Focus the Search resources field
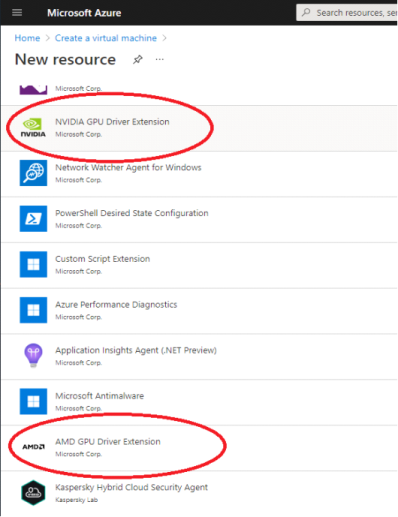The height and width of the screenshot is (517, 398). [347, 13]
